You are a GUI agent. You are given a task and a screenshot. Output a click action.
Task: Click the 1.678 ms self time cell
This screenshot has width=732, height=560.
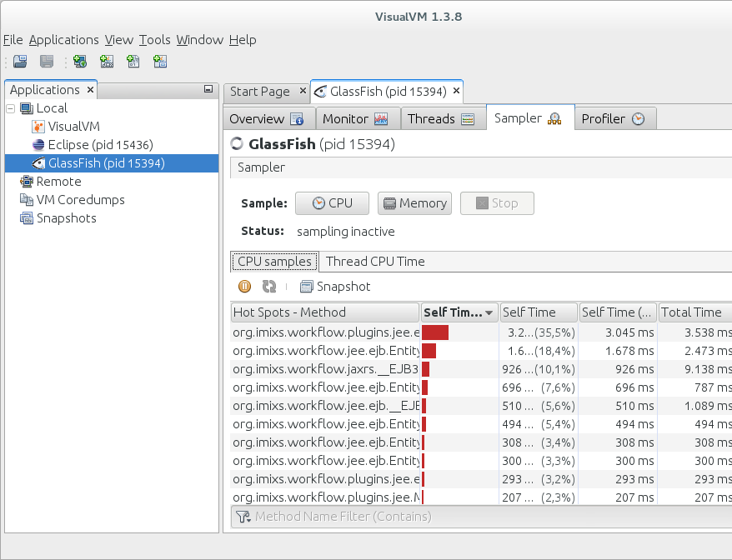(x=618, y=351)
